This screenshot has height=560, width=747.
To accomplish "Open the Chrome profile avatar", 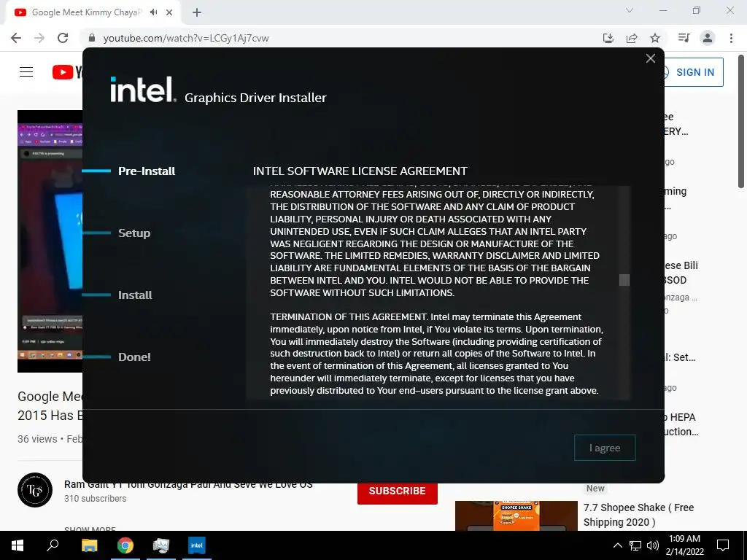I will (x=708, y=38).
